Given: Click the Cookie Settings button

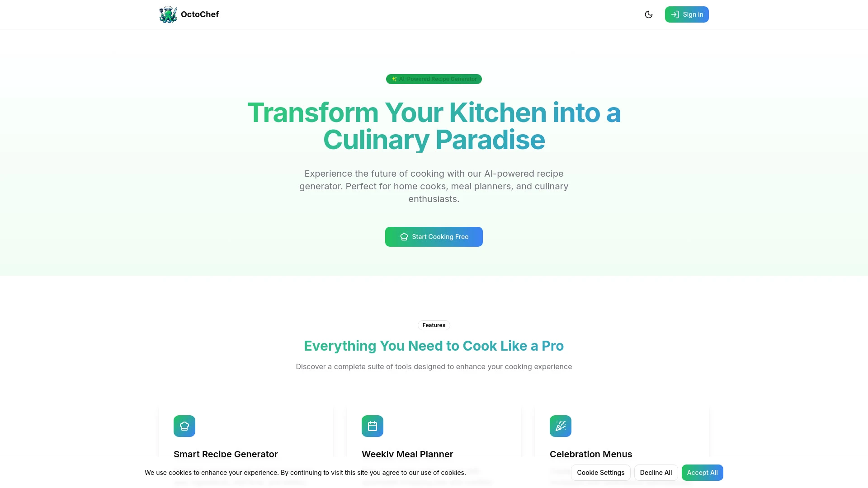Looking at the screenshot, I should click(600, 473).
